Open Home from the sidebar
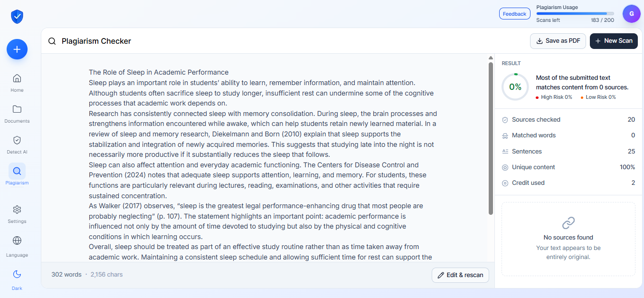The image size is (644, 298). pyautogui.click(x=17, y=78)
